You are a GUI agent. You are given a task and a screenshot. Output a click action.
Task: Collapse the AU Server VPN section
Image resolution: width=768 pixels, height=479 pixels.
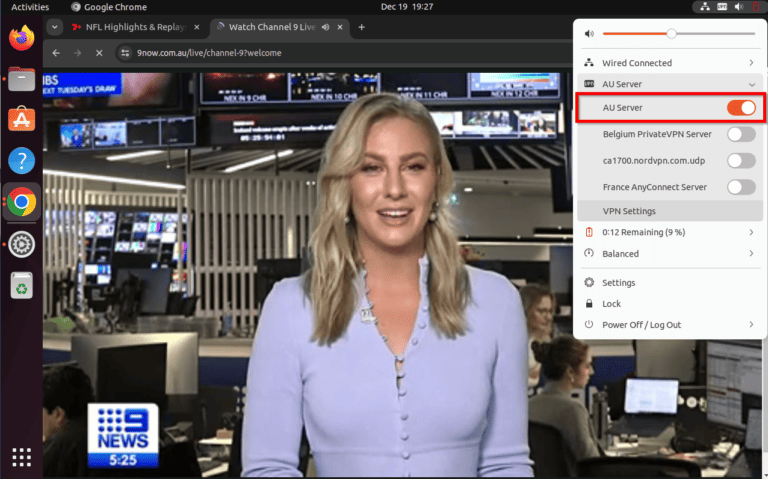[751, 84]
